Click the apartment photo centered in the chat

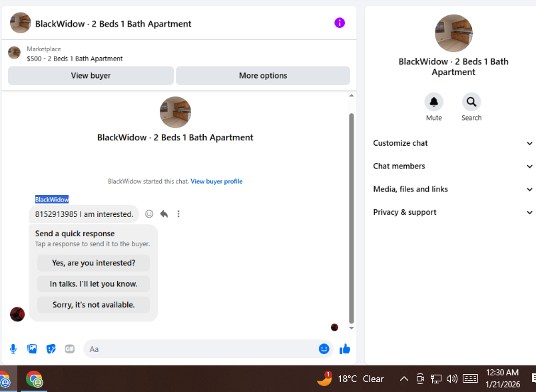[175, 112]
